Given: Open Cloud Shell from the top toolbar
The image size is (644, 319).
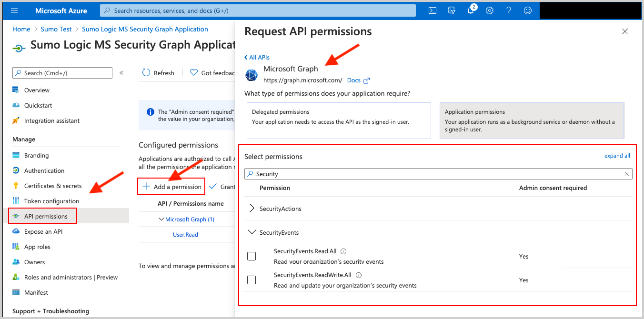Looking at the screenshot, I should [x=432, y=10].
